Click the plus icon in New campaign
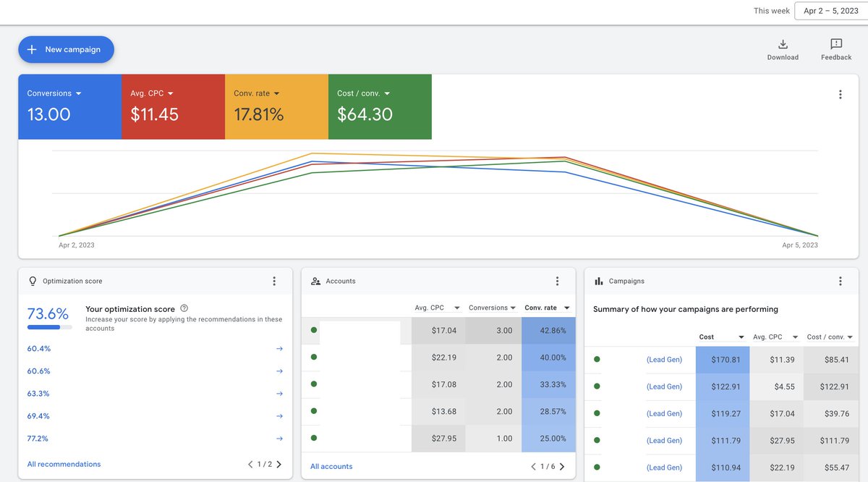The image size is (868, 482). [x=32, y=49]
